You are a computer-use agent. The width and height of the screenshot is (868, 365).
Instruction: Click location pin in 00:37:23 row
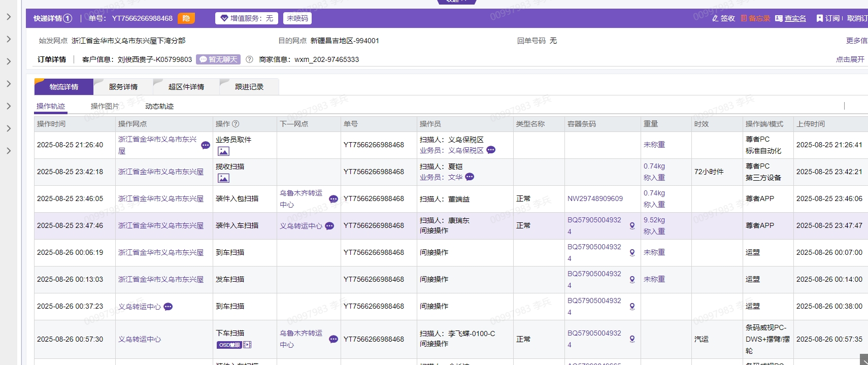point(632,307)
